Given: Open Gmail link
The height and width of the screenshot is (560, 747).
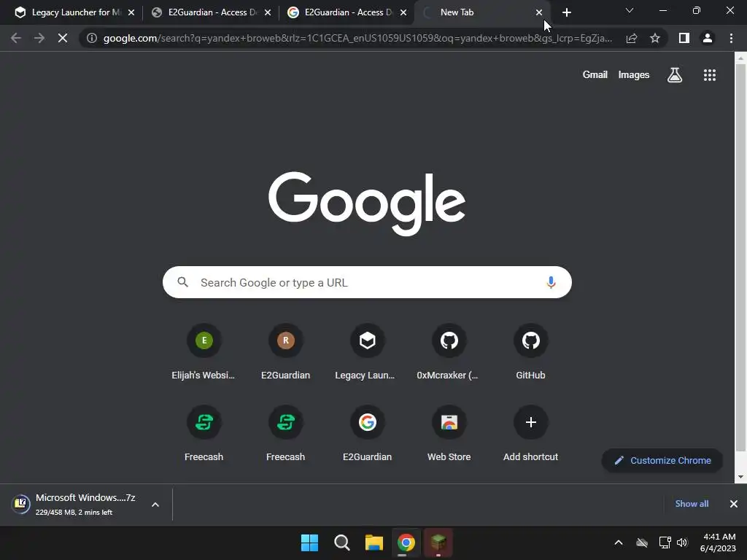Looking at the screenshot, I should click(595, 75).
